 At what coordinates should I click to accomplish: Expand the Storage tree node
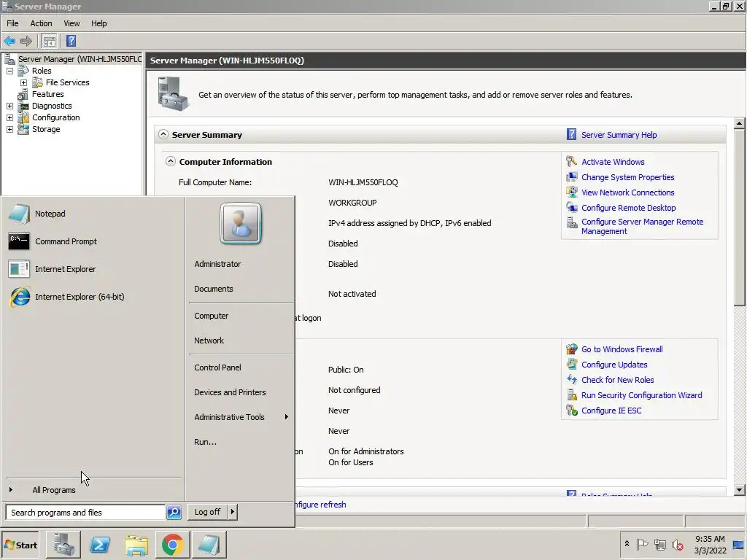[9, 130]
